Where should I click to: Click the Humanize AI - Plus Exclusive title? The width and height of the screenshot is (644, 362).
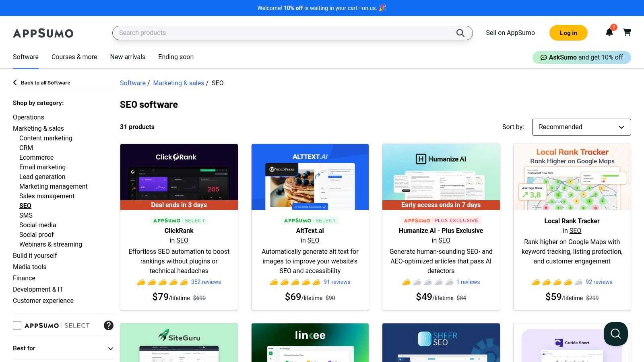441,230
